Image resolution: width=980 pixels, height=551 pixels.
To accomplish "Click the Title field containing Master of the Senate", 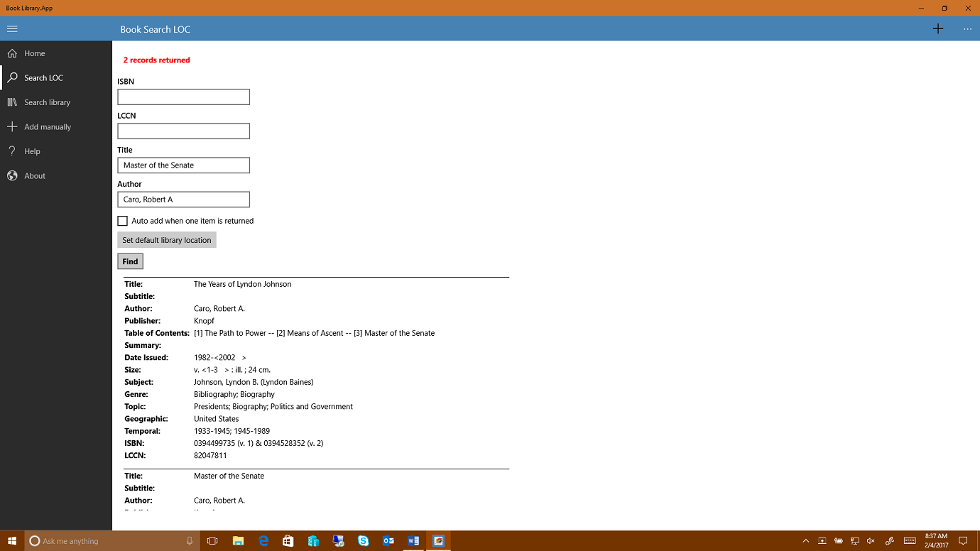I will tap(183, 165).
